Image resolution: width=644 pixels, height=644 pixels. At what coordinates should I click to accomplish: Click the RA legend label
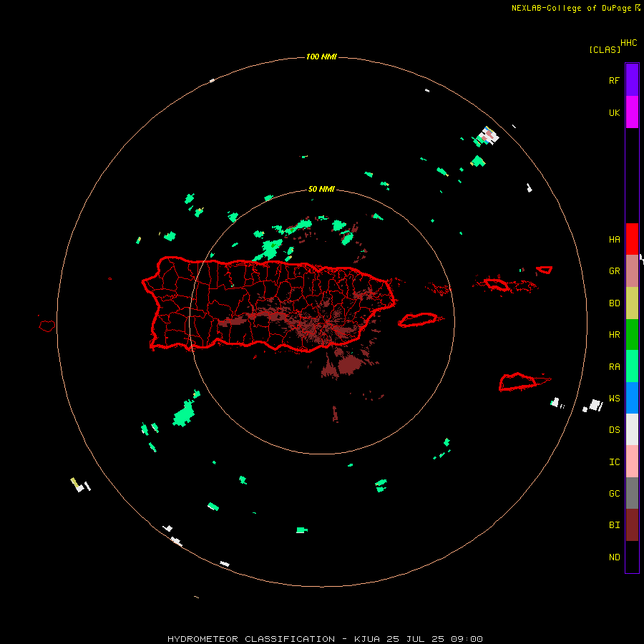coord(614,367)
